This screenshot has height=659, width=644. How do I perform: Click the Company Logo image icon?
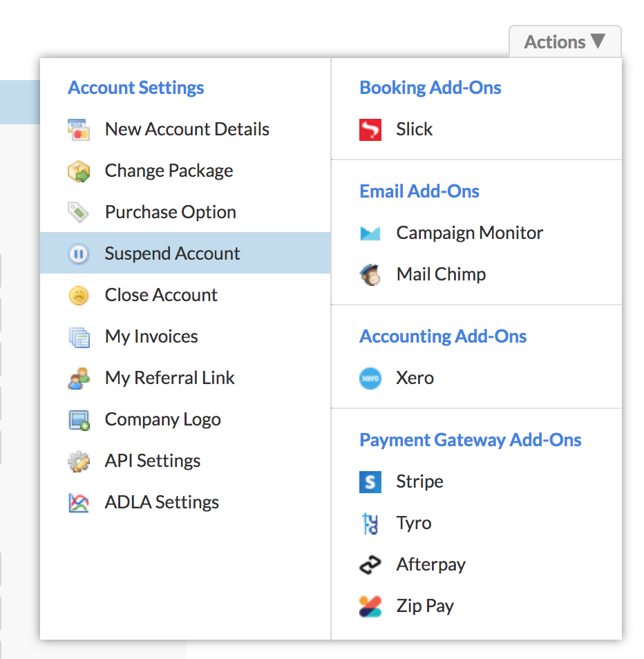(79, 420)
